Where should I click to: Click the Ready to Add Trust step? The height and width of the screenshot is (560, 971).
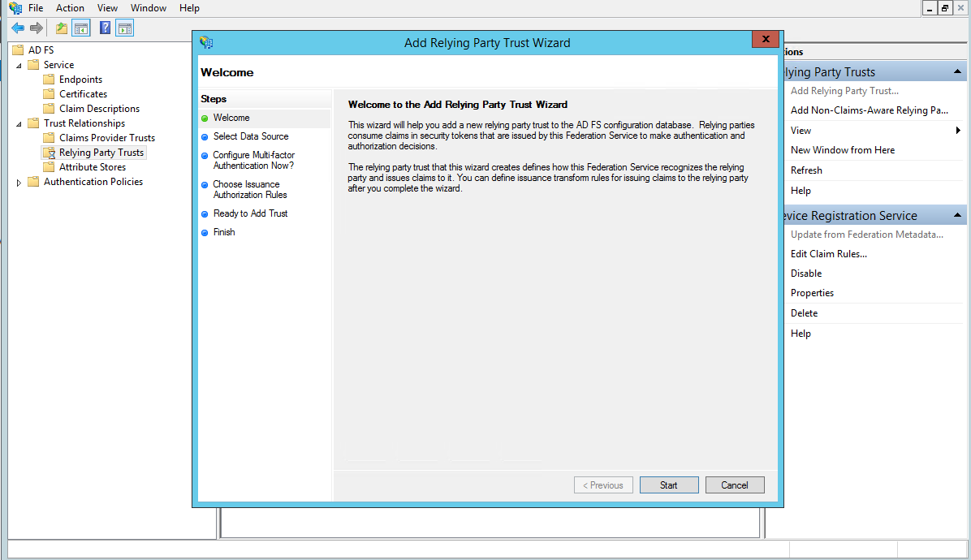click(x=251, y=213)
